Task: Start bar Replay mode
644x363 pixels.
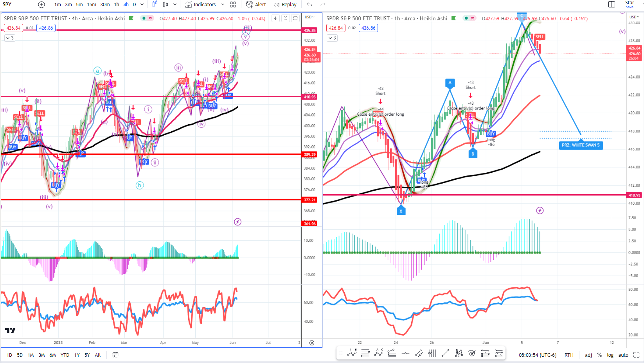Action: [285, 5]
